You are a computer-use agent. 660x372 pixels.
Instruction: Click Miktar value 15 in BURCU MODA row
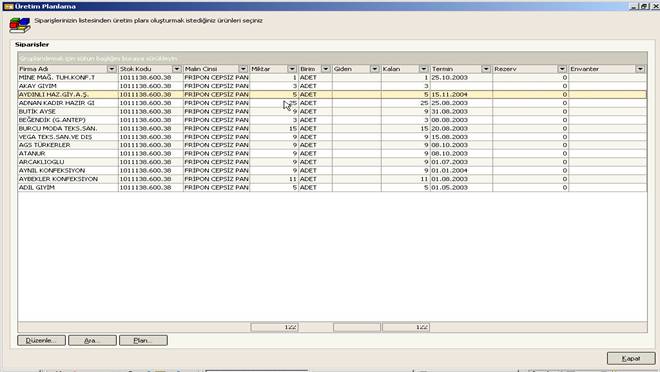293,128
